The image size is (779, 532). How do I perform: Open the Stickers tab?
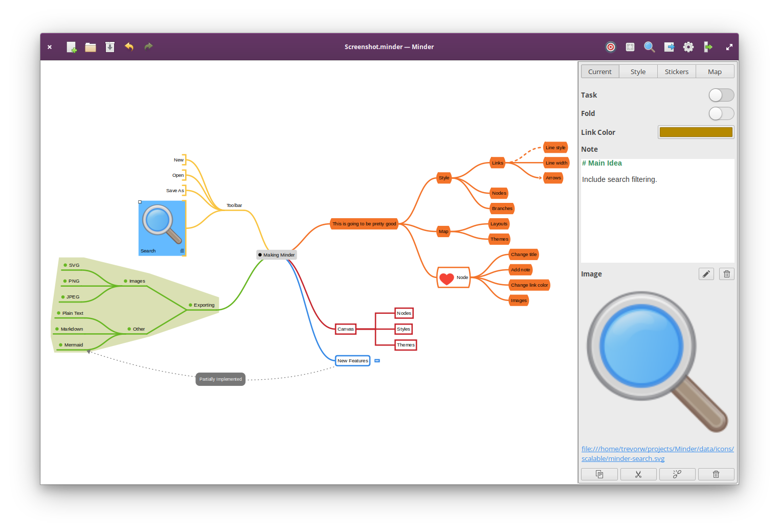pyautogui.click(x=676, y=72)
